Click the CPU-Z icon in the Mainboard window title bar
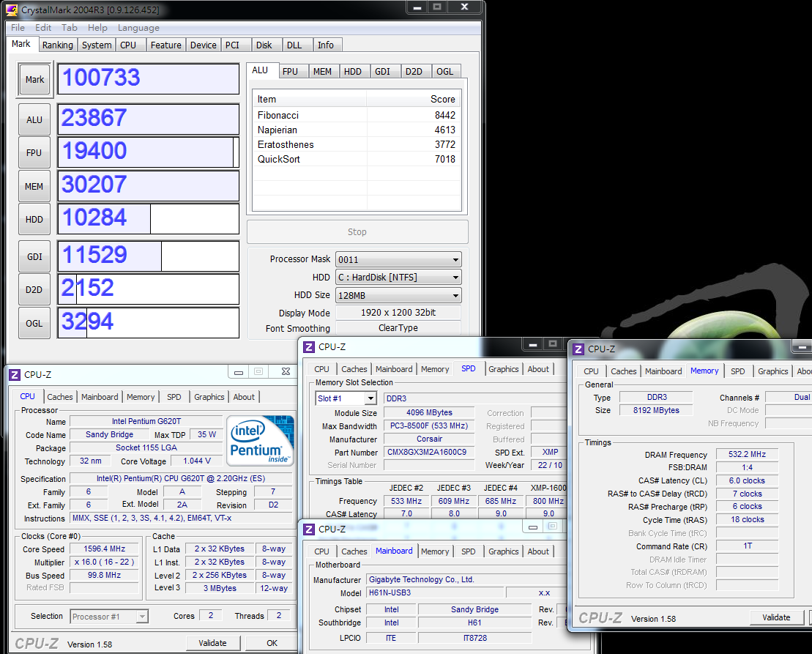Image resolution: width=812 pixels, height=654 pixels. coord(309,529)
